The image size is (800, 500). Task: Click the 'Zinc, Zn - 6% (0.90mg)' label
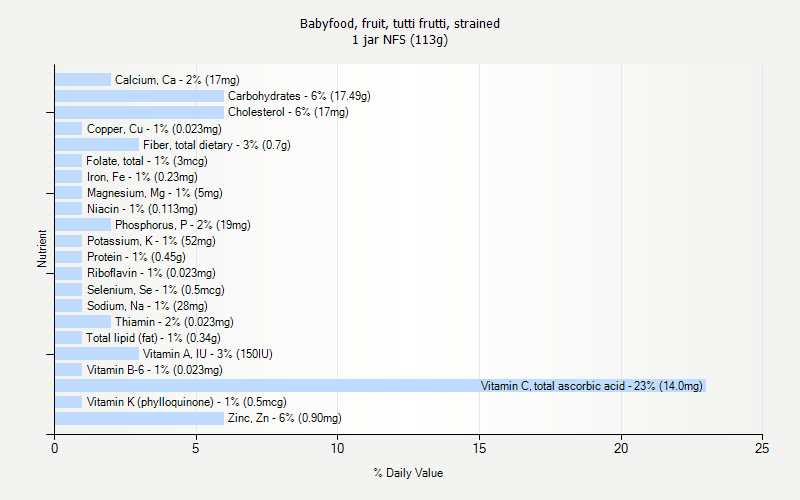coord(285,418)
